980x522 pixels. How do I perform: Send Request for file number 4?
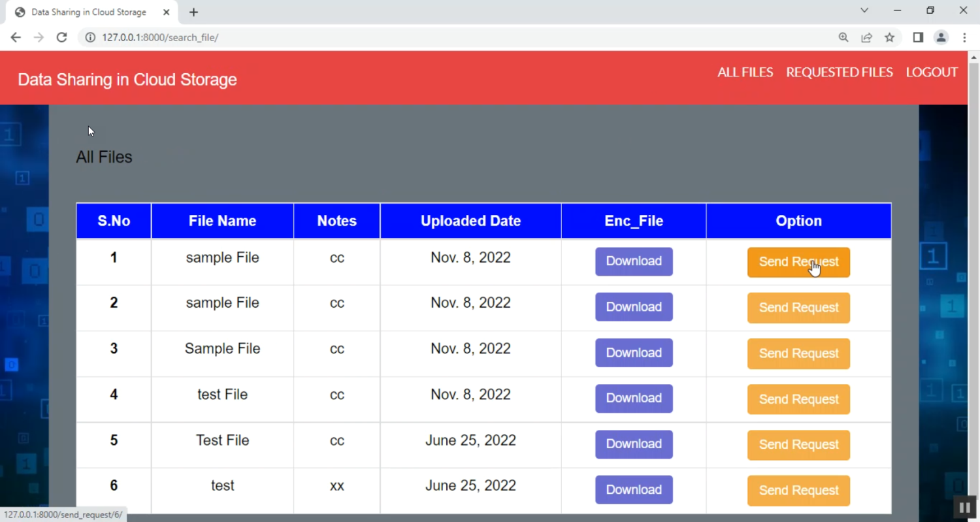798,399
